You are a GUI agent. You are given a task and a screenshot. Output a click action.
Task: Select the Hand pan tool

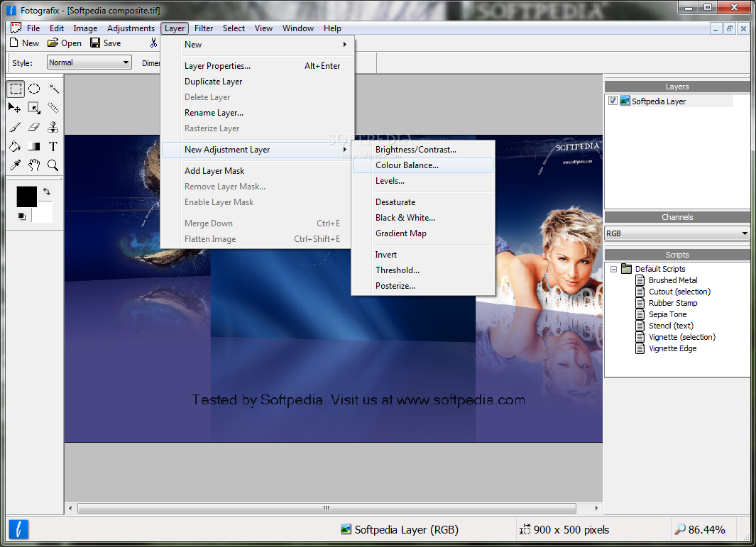[x=34, y=166]
